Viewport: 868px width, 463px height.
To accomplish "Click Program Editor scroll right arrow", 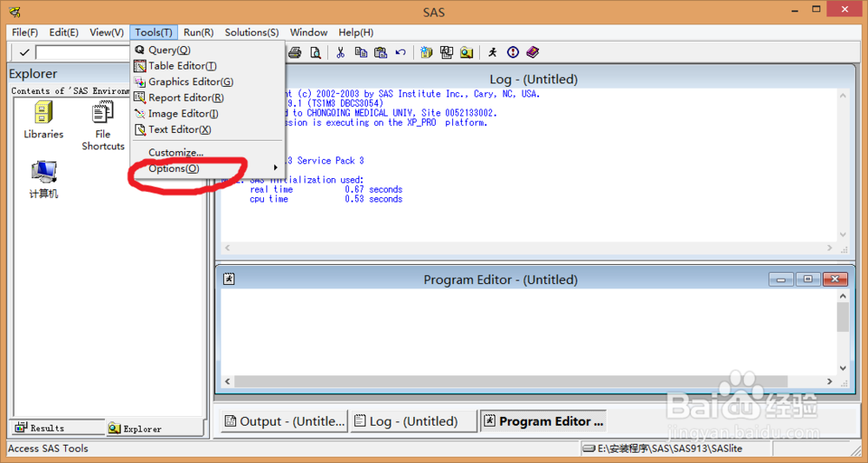I will (x=829, y=381).
